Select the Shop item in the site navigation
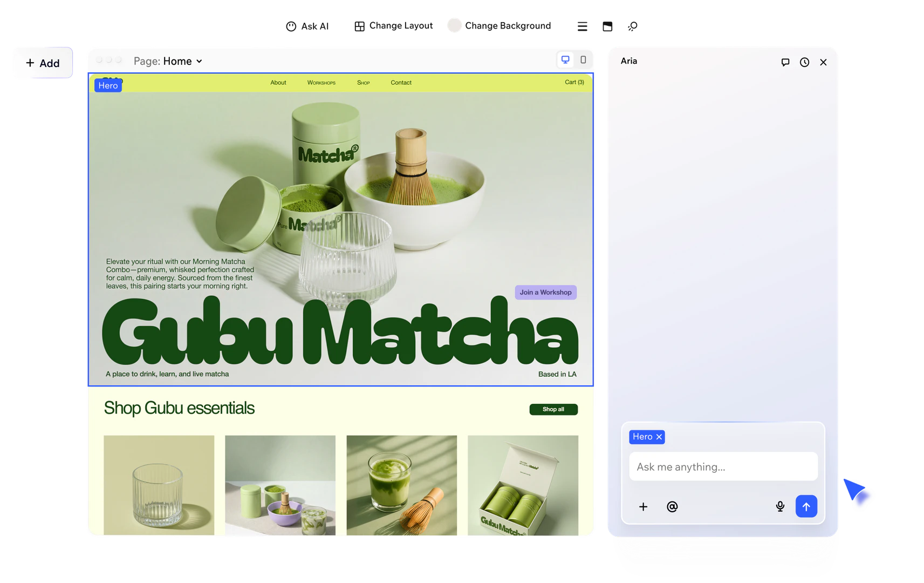The height and width of the screenshot is (583, 924). 363,82
